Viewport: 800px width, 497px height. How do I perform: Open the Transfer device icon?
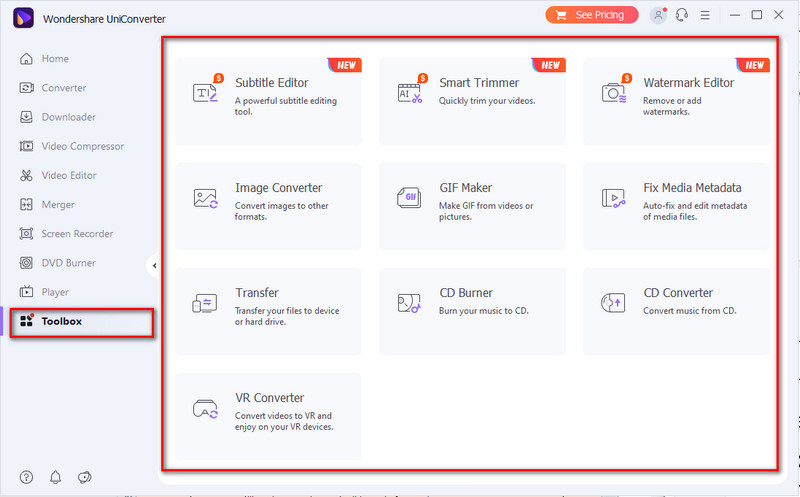205,303
